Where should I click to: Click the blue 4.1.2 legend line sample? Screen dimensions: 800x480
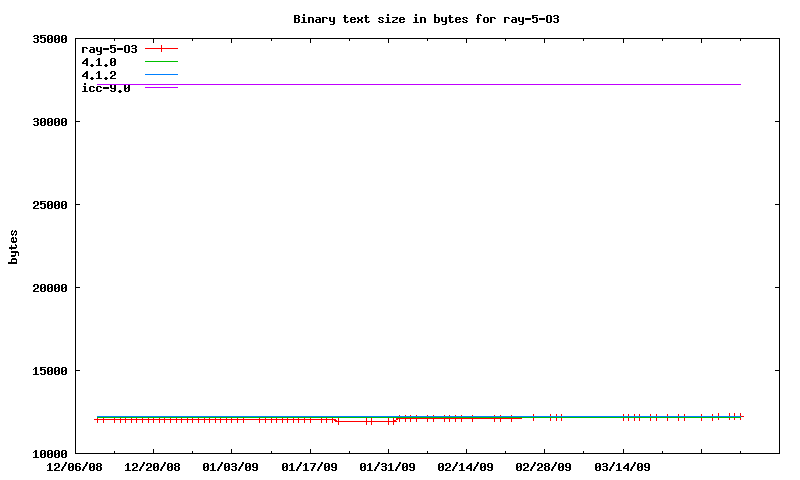coord(161,75)
